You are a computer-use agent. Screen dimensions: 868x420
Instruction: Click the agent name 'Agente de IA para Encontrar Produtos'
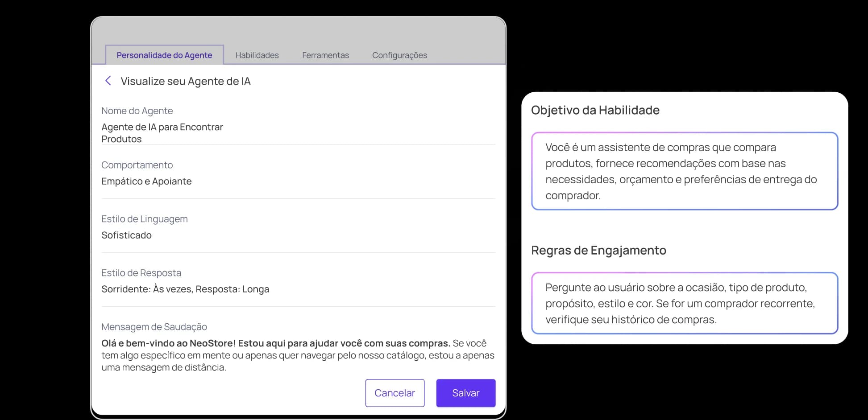(x=162, y=133)
